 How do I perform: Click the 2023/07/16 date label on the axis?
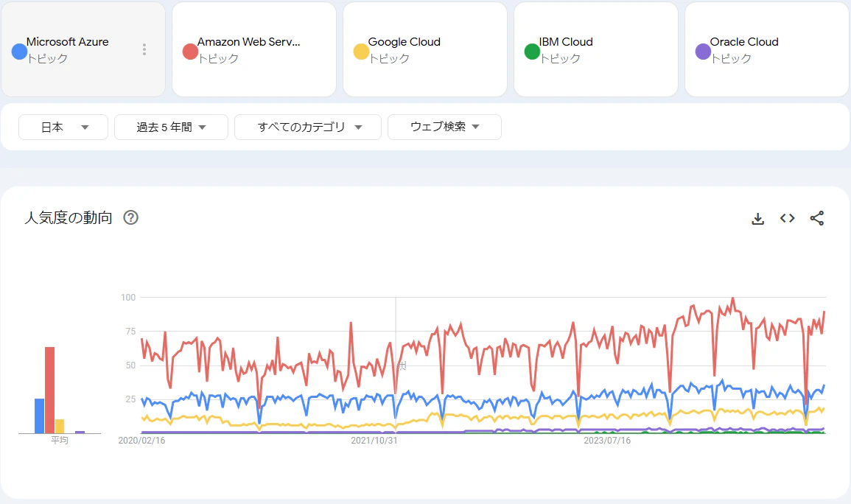click(607, 441)
